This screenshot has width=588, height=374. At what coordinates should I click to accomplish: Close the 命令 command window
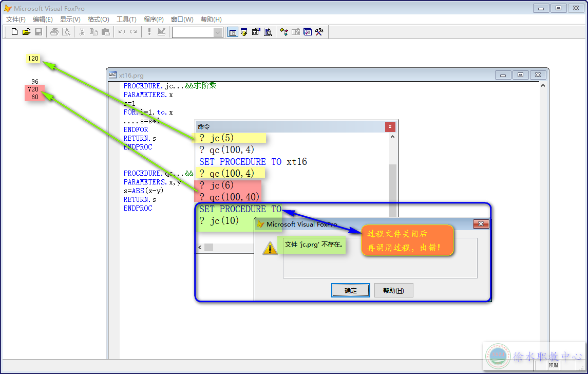tap(390, 127)
